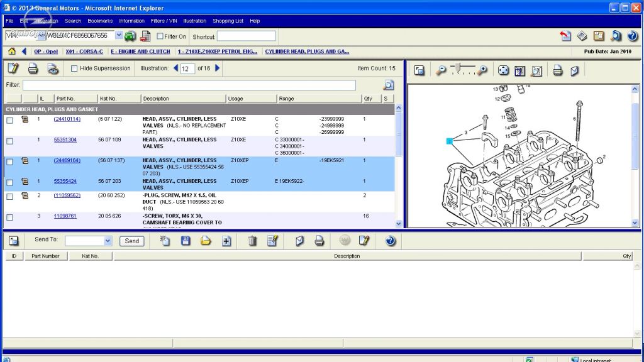Viewport: 644px width, 362px height.
Task: Click the illustration pane resize icon
Action: pos(419,70)
